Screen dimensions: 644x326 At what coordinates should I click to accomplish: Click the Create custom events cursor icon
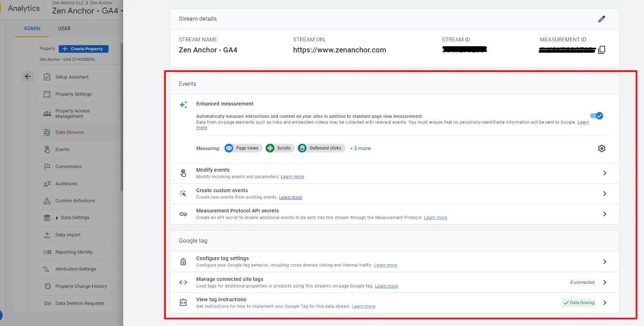183,193
